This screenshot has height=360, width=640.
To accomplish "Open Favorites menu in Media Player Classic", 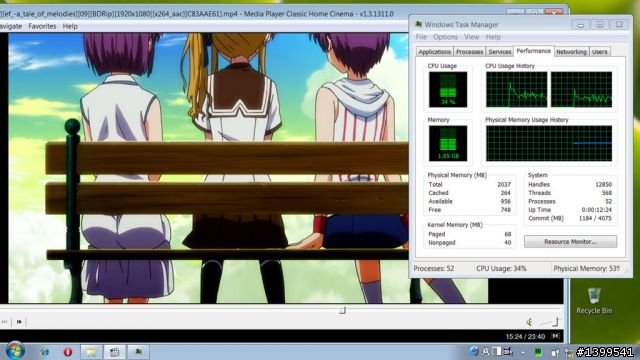I will pyautogui.click(x=42, y=26).
